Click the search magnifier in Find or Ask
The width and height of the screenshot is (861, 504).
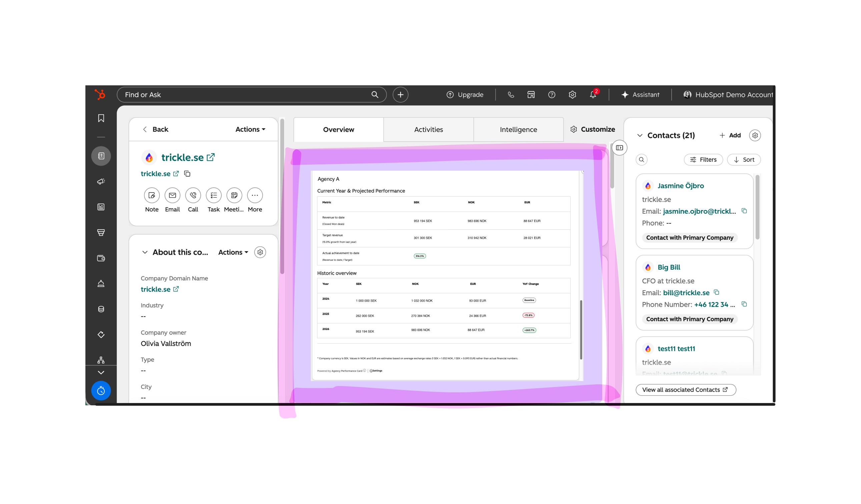pyautogui.click(x=375, y=95)
